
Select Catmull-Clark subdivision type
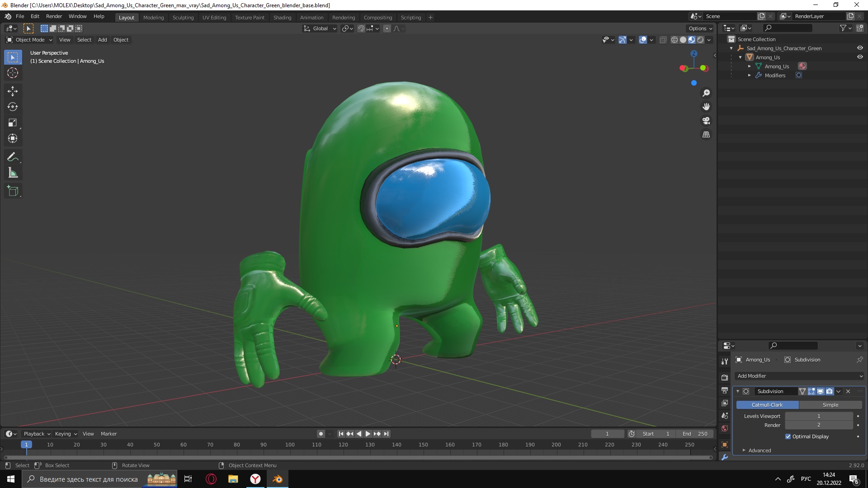pos(767,405)
